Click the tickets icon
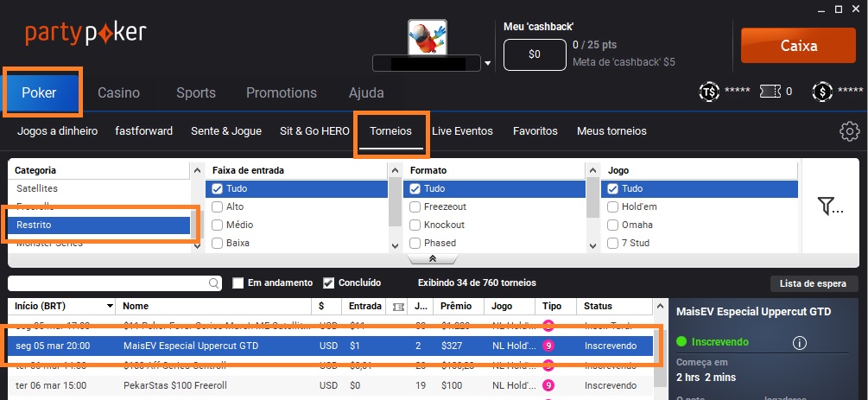868x400 pixels. (x=770, y=92)
